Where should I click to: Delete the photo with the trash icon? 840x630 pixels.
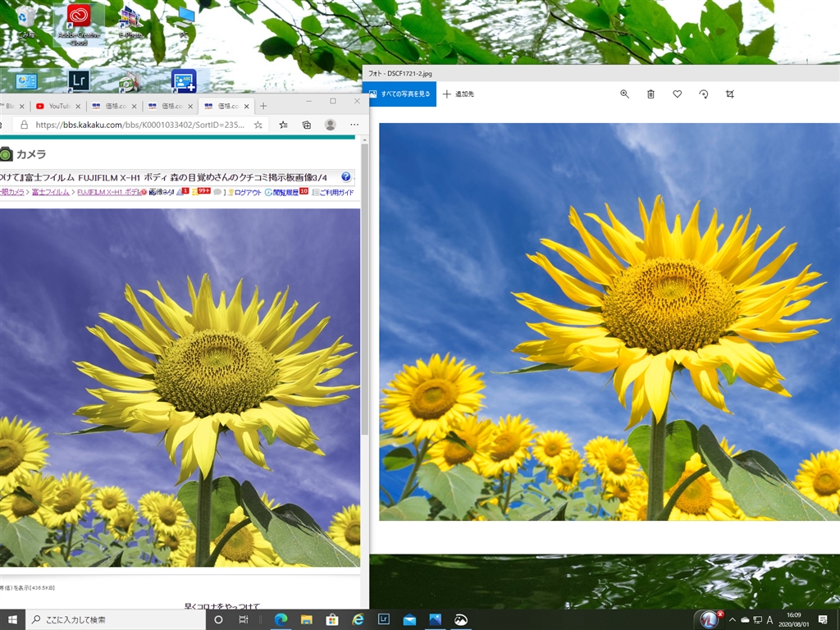pyautogui.click(x=651, y=94)
